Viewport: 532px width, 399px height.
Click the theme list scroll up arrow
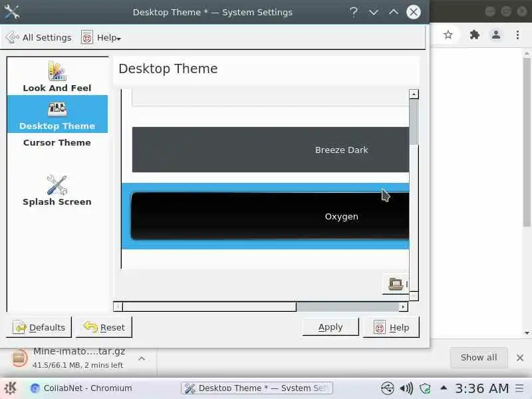coord(414,94)
